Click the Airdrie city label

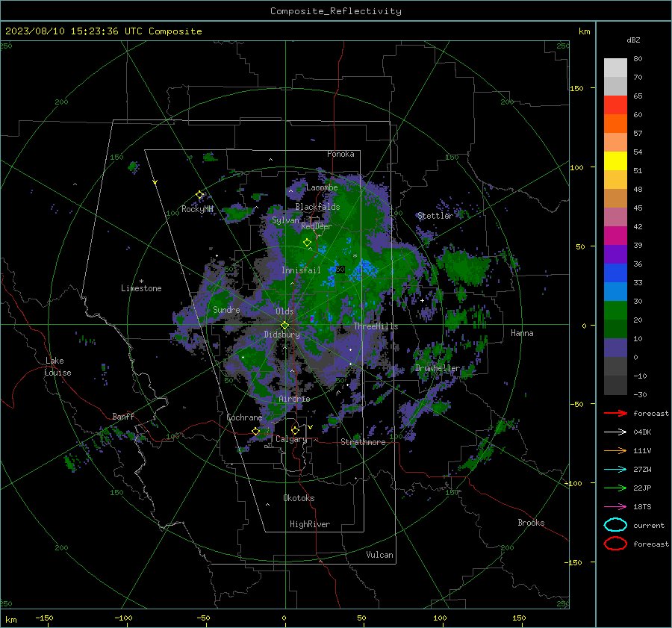click(x=294, y=399)
